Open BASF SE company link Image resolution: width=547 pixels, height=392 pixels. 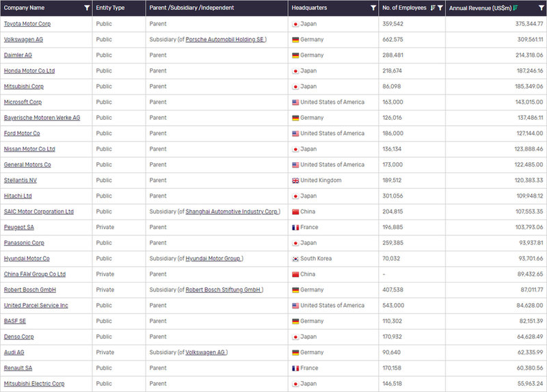14,321
